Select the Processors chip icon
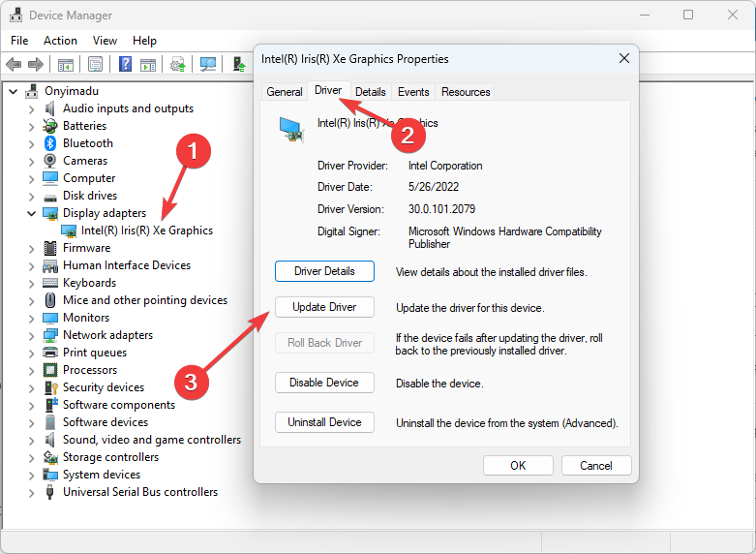Viewport: 756px width, 554px height. 50,370
